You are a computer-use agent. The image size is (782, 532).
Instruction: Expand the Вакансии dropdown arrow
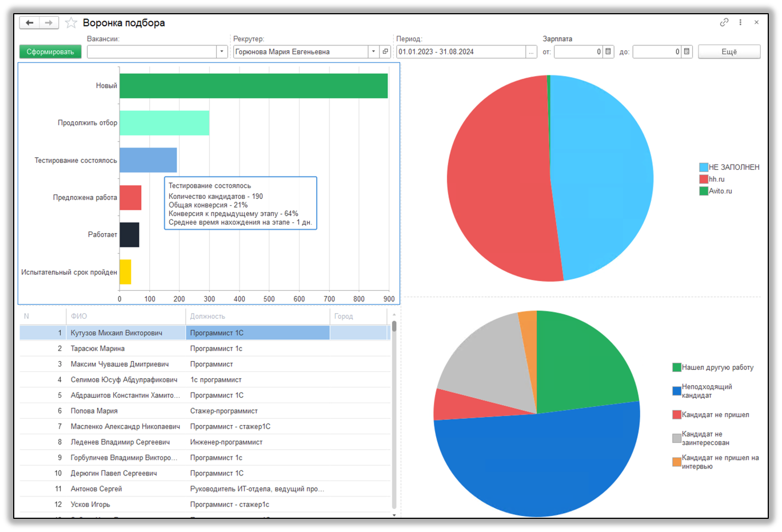[x=222, y=52]
